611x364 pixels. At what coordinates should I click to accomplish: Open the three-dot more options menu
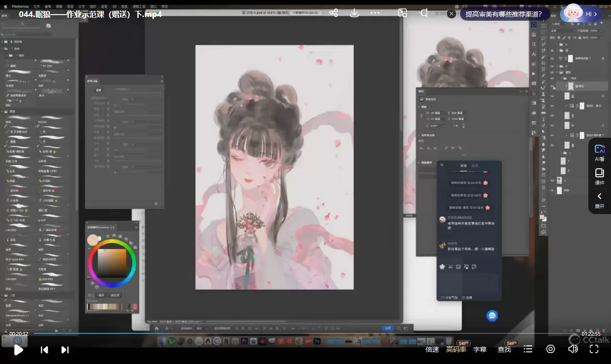tap(375, 13)
